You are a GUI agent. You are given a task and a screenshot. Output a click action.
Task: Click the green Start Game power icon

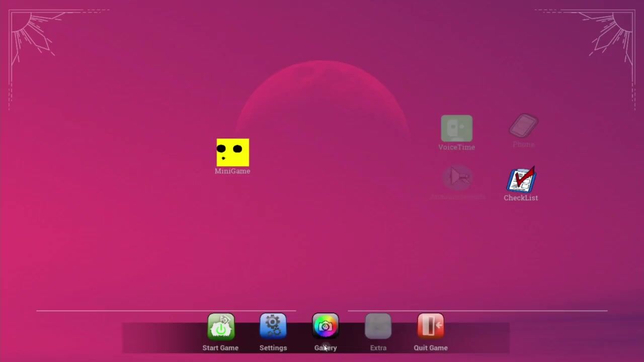(x=221, y=327)
